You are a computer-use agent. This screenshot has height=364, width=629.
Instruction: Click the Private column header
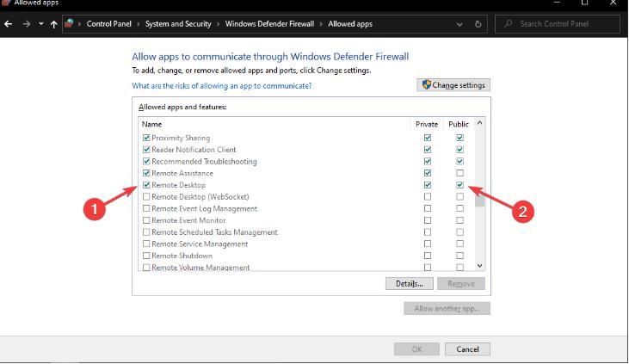(x=427, y=125)
